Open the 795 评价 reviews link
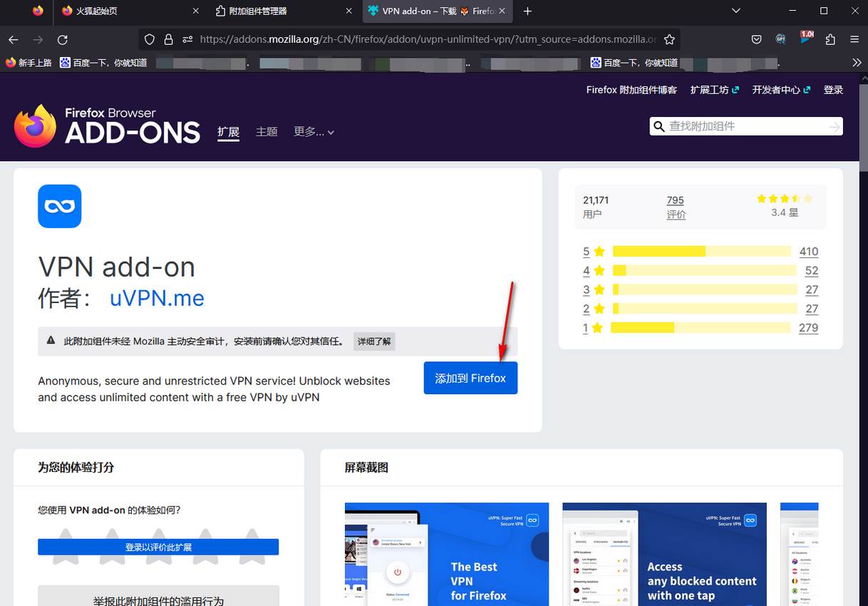Viewport: 868px width, 606px height. coord(676,207)
